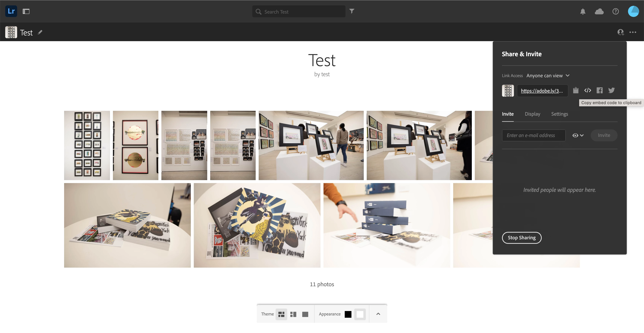Open the search filter funnel
This screenshot has width=644, height=333.
tap(352, 11)
